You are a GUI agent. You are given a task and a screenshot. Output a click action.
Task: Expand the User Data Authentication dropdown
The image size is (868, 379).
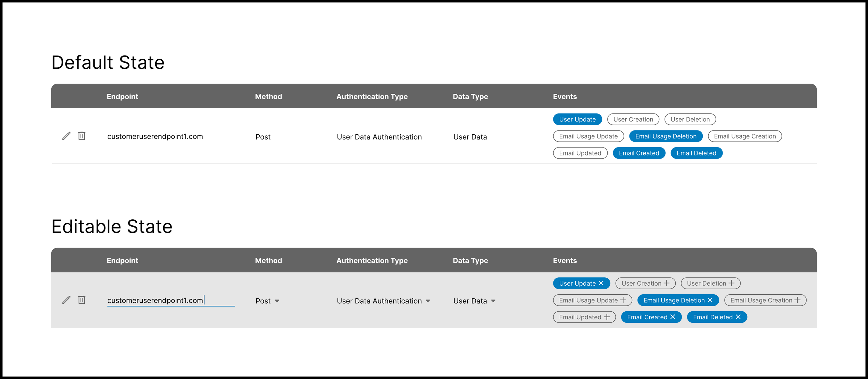point(428,301)
